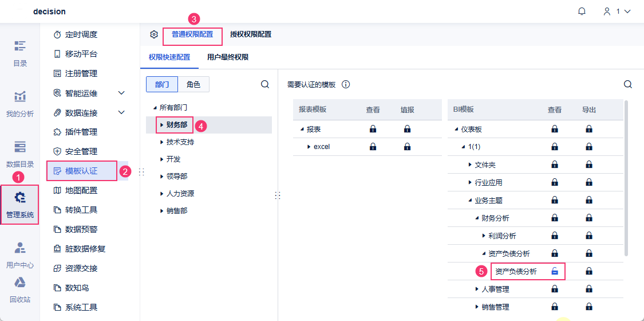Toggle 导出 lock for 利润分析
This screenshot has height=321, width=644.
pos(589,236)
